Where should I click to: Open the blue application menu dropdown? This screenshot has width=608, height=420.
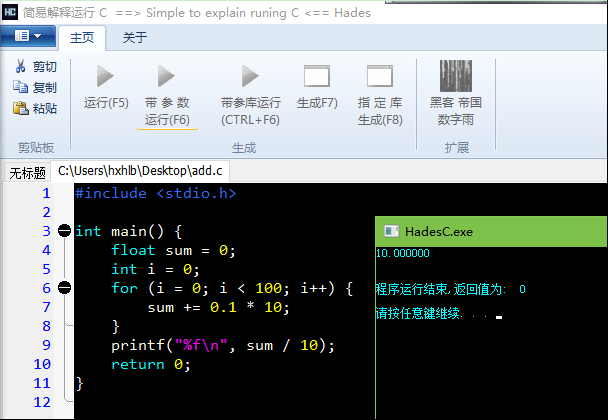click(28, 37)
